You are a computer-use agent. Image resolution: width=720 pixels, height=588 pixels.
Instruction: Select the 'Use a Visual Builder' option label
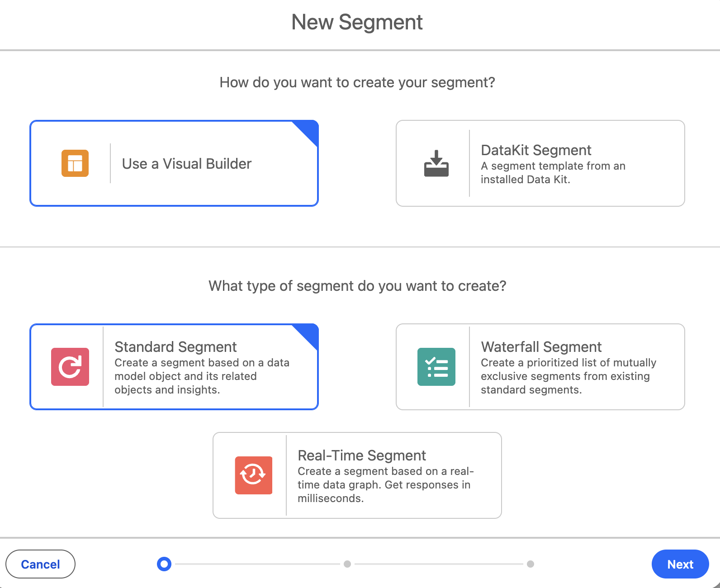click(186, 164)
